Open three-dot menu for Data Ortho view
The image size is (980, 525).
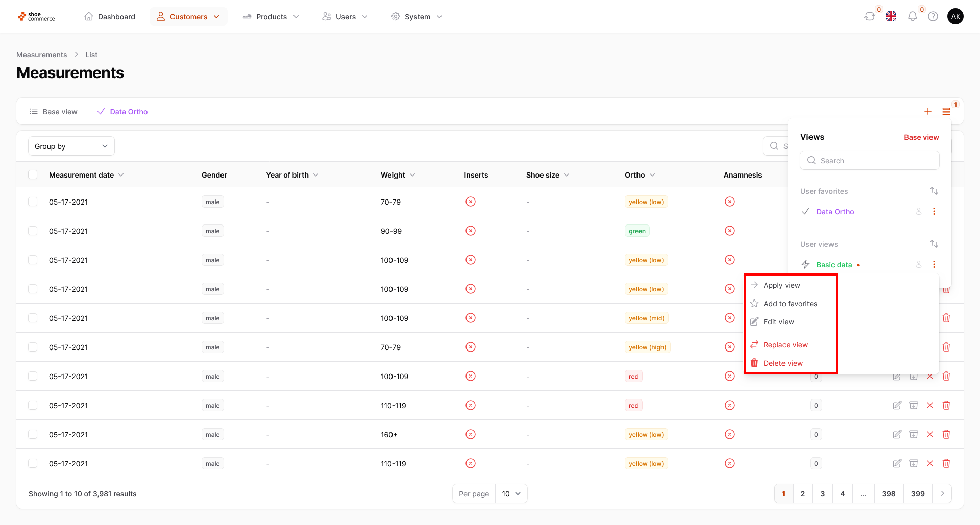coord(934,211)
